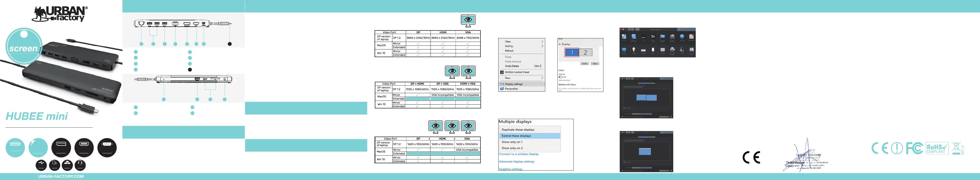Choose Show only on 1

[x=529, y=142]
